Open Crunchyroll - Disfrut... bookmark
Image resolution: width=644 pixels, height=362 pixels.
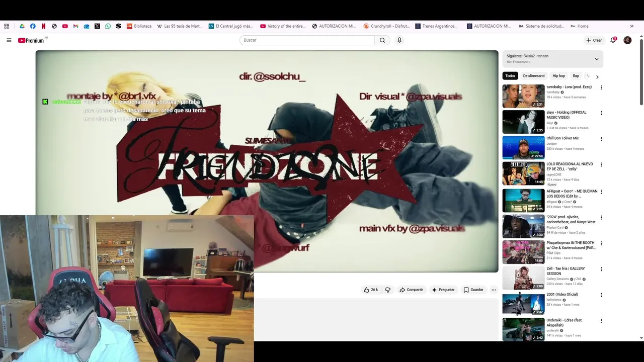point(386,26)
